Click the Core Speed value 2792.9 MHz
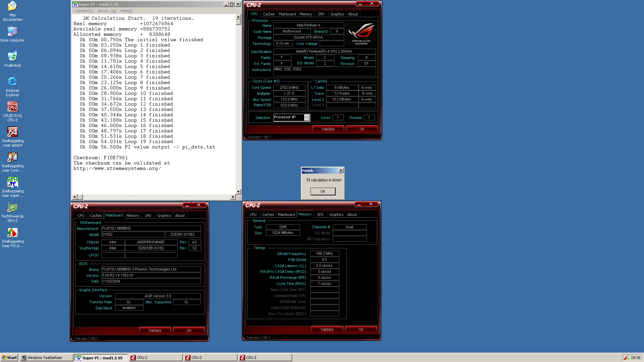644x362 pixels. pos(289,88)
